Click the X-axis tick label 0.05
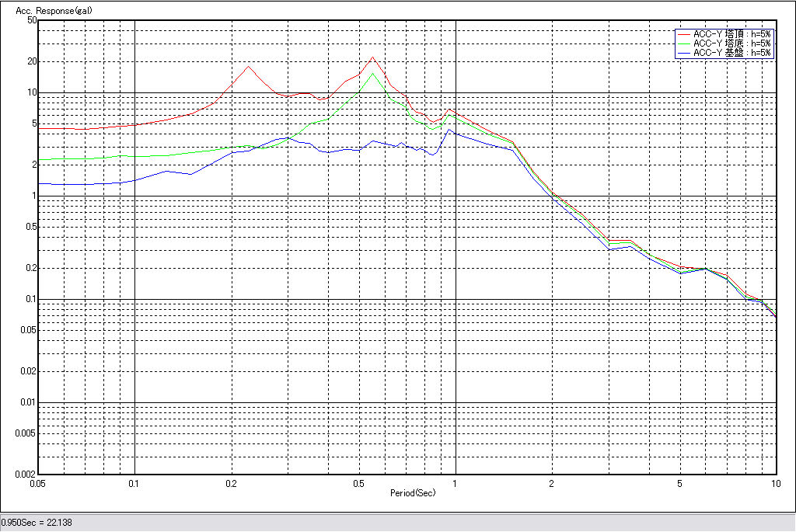The width and height of the screenshot is (796, 532). tap(38, 484)
